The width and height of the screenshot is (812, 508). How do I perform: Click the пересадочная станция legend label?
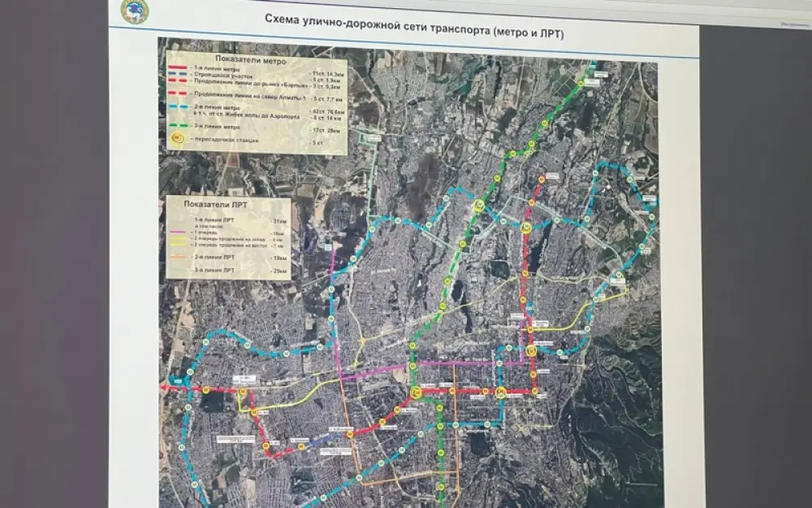click(227, 140)
